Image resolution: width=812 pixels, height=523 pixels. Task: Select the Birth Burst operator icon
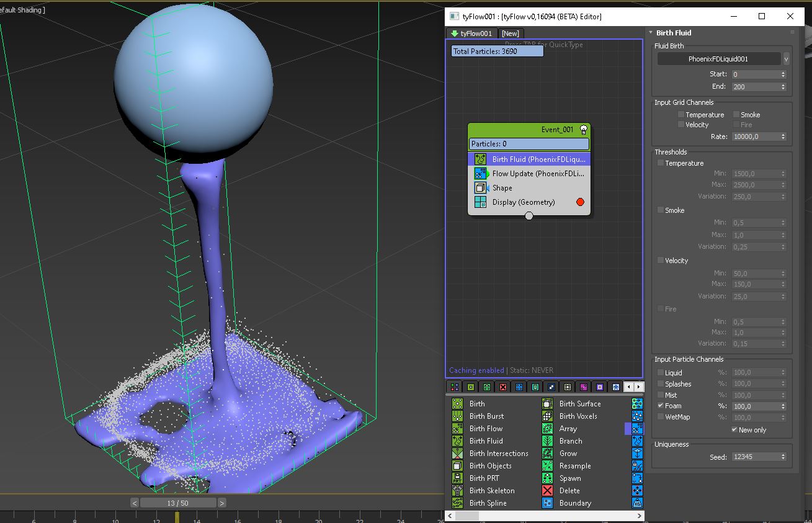click(x=457, y=416)
